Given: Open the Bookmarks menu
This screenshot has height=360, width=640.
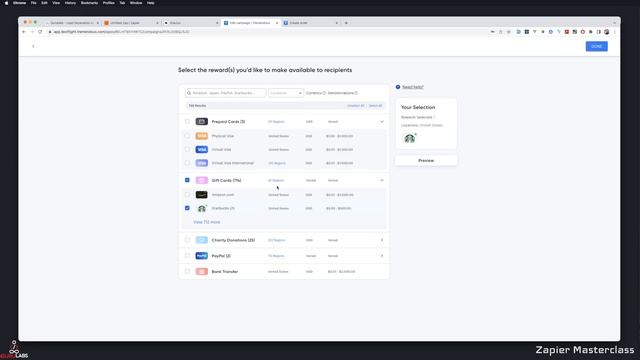Looking at the screenshot, I should pos(89,3).
